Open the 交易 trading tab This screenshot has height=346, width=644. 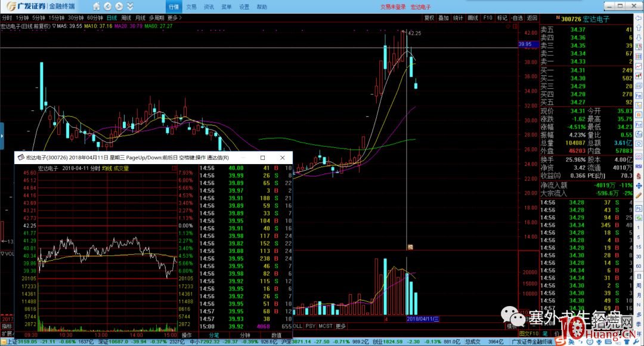pos(191,7)
